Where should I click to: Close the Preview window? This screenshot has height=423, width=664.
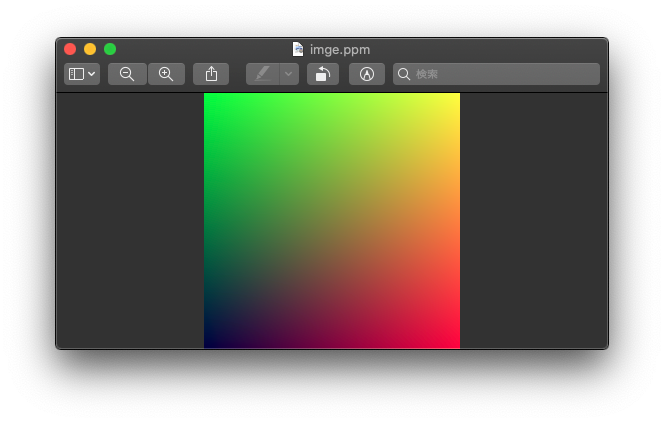coord(70,49)
